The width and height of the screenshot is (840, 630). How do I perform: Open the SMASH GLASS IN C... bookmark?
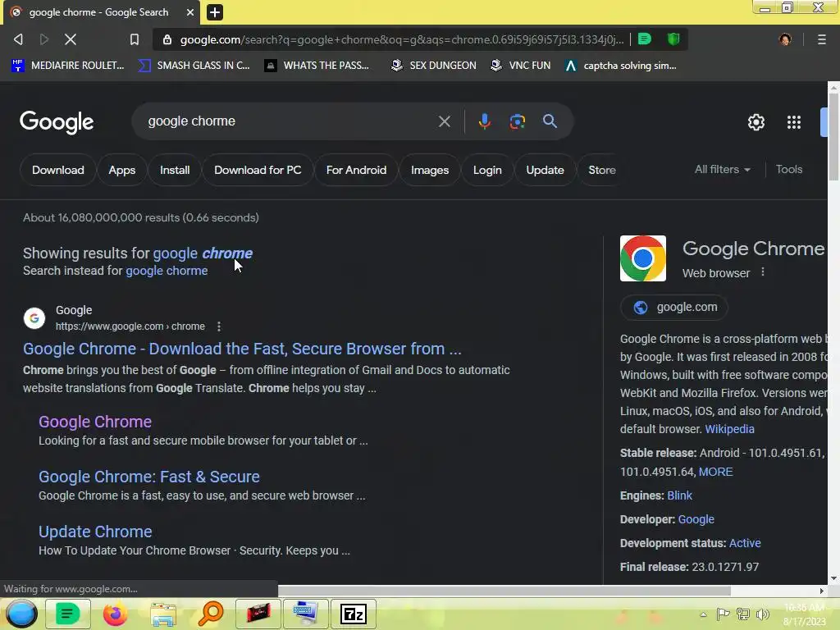[x=194, y=66]
